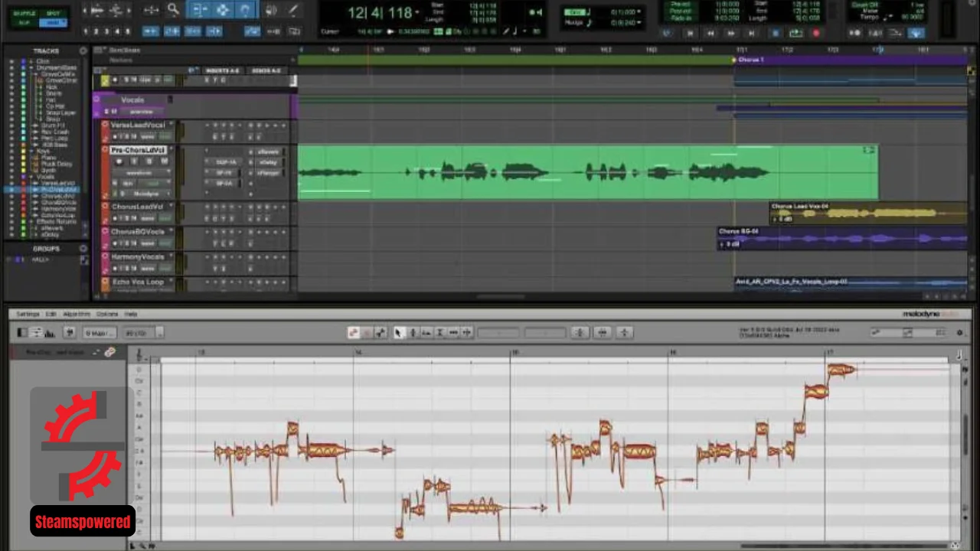Click the HarmonyVocals track name
This screenshot has height=551, width=980.
coord(138,257)
